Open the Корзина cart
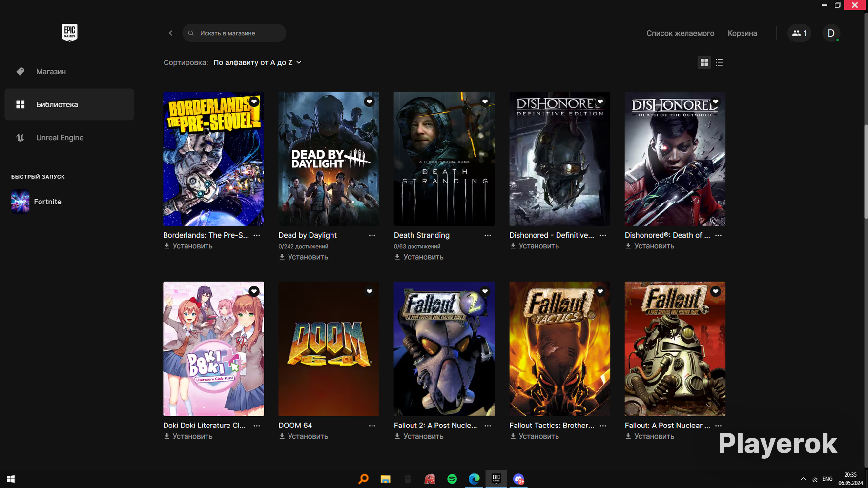This screenshot has width=868, height=488. (x=742, y=33)
